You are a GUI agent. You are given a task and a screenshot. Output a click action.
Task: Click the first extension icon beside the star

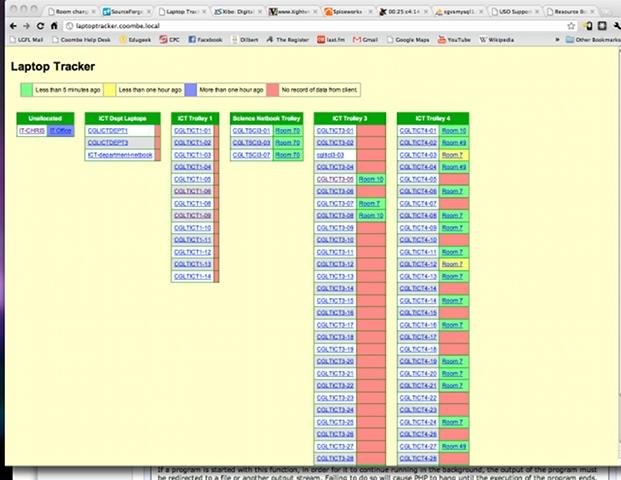click(x=589, y=26)
